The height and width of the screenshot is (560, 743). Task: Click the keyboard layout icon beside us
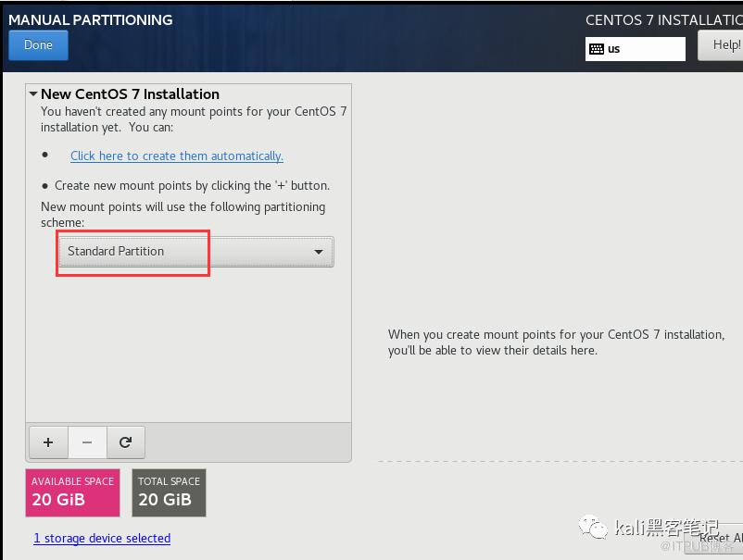(x=597, y=49)
